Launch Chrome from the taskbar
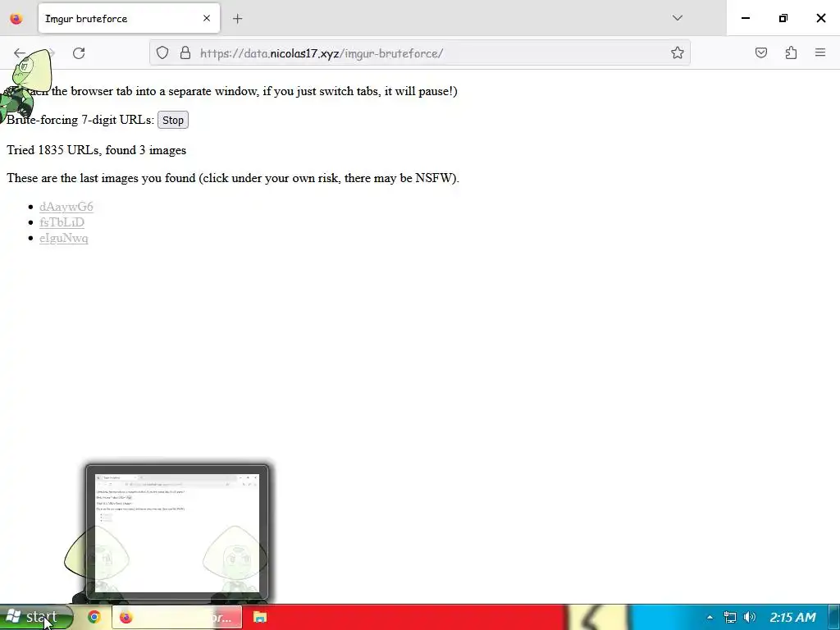The width and height of the screenshot is (840, 630). pos(94,617)
